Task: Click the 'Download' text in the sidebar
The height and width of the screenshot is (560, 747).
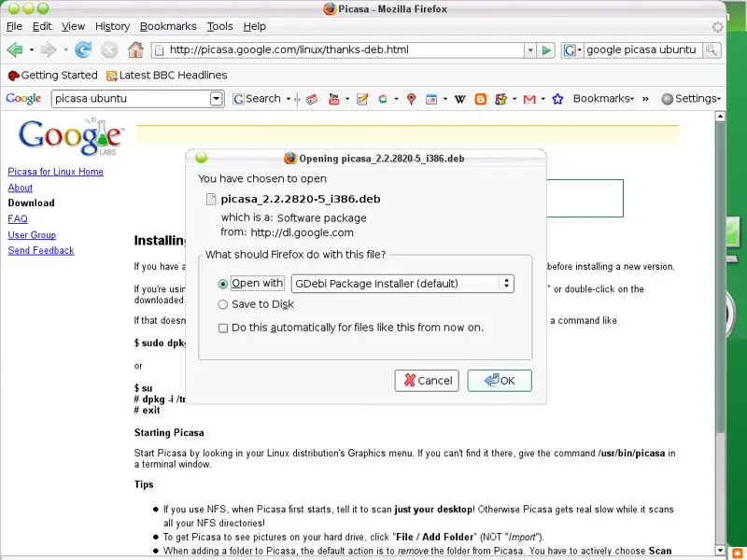Action: point(31,203)
